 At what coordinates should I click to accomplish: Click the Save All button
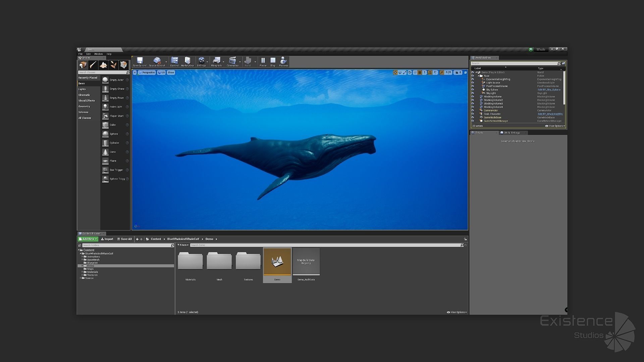(124, 239)
